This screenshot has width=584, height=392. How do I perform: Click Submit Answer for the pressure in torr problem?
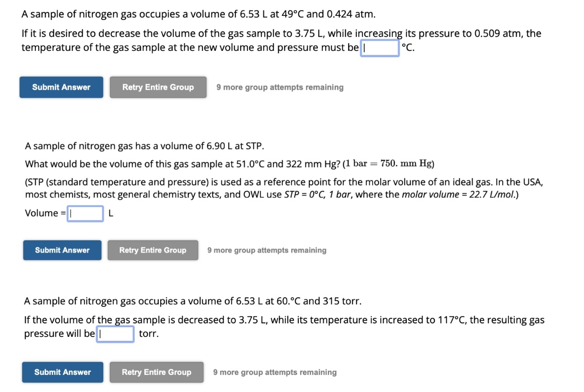coord(62,372)
